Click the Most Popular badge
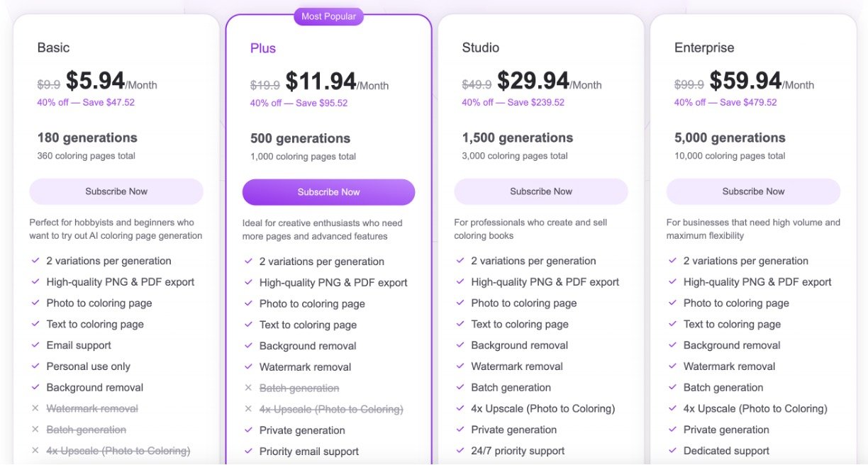Viewport: 868px width, 465px height. pyautogui.click(x=328, y=16)
